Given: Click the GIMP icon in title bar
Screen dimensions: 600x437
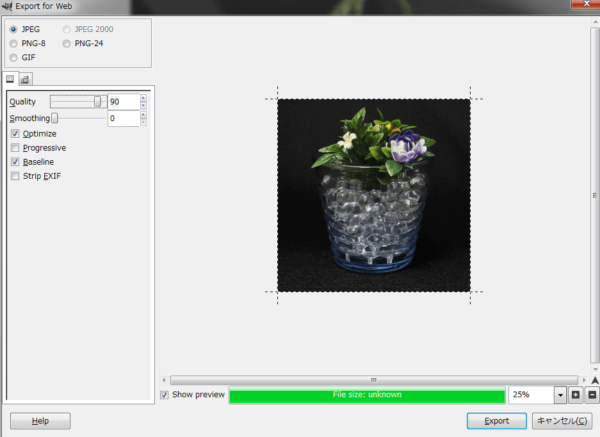Looking at the screenshot, I should (x=7, y=6).
